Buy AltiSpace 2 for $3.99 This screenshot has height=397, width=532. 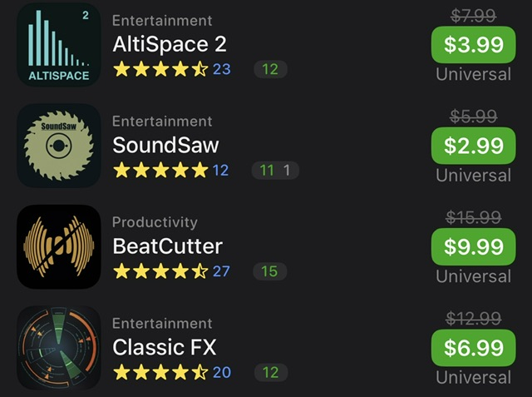pyautogui.click(x=473, y=44)
